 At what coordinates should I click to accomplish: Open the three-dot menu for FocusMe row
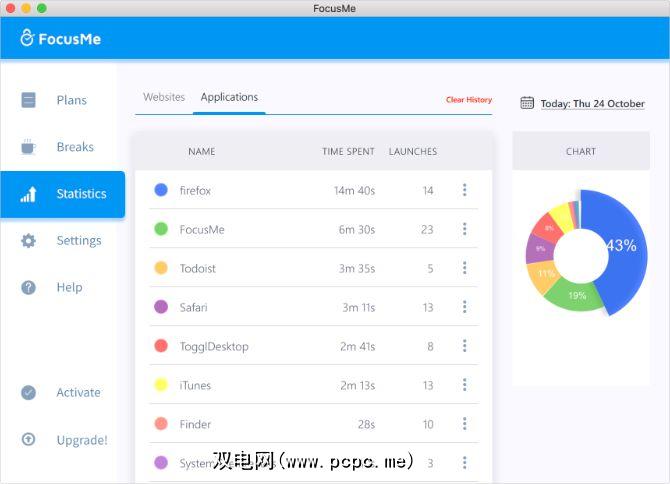464,229
